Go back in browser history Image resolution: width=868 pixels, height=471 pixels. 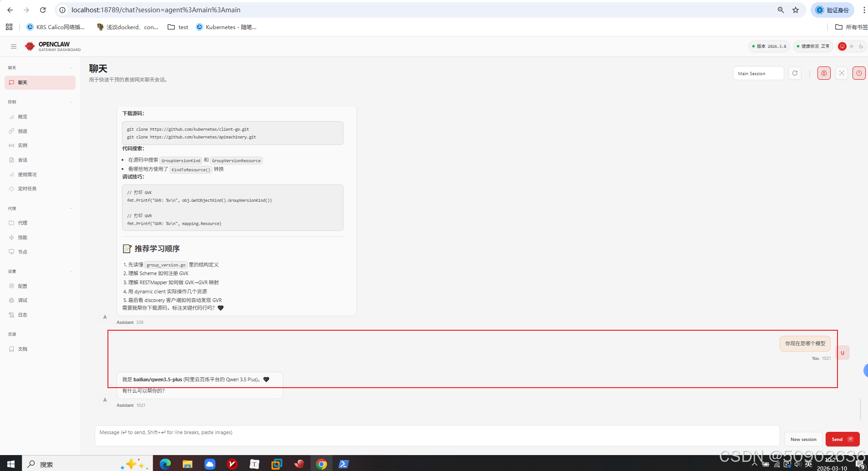(x=10, y=10)
